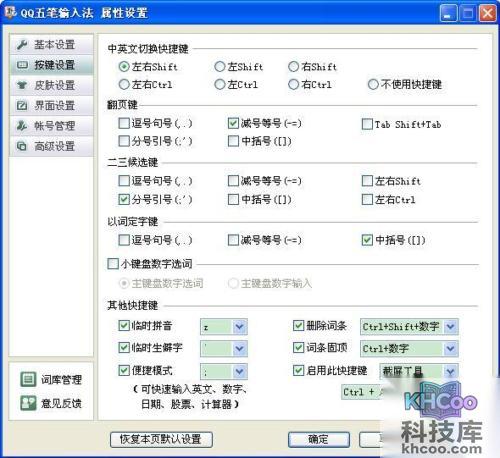Toggle the 启用此快捷键 checkbox
Viewport: 500px width, 458px height.
pyautogui.click(x=298, y=370)
